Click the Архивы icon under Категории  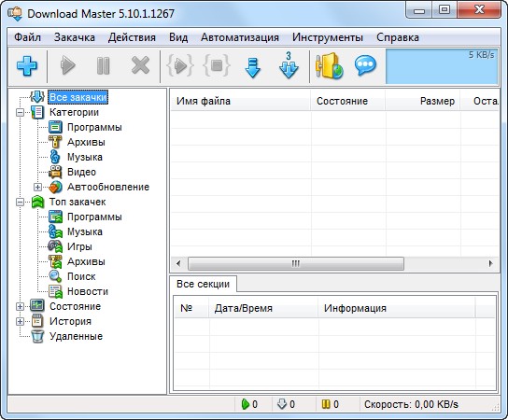[x=55, y=142]
